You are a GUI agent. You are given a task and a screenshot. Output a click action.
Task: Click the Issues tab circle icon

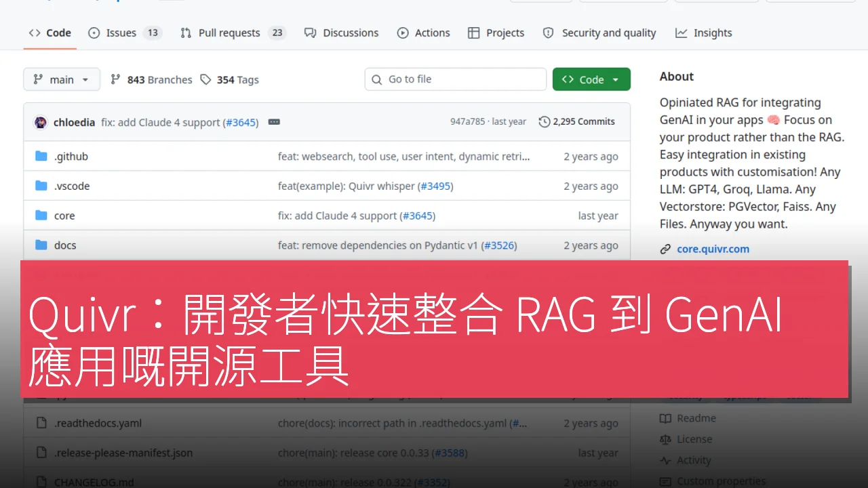coord(94,33)
